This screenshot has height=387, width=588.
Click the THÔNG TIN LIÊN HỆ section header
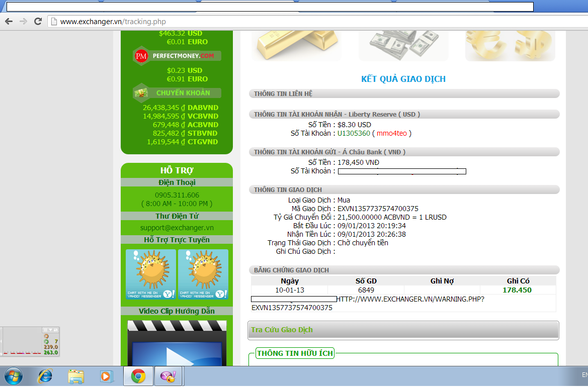[x=404, y=93]
